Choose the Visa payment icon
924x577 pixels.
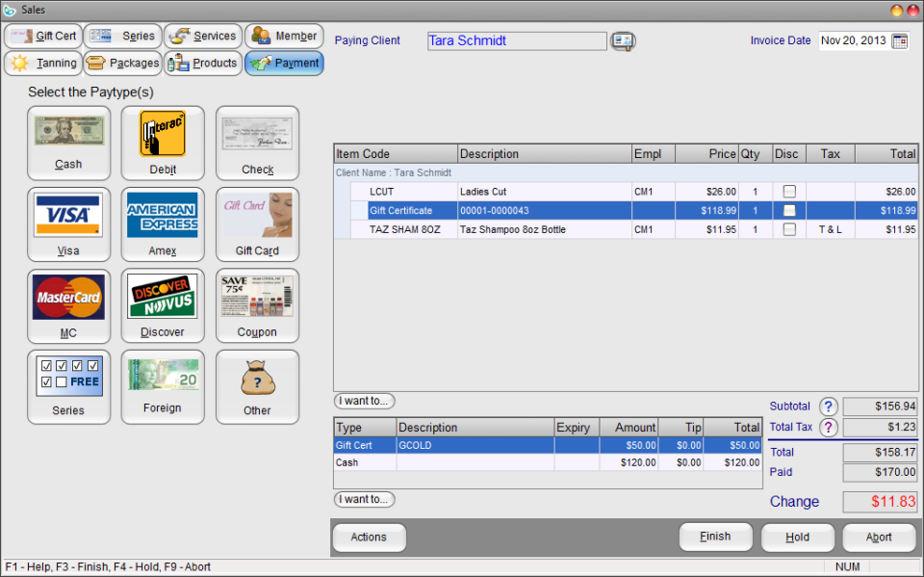pyautogui.click(x=68, y=223)
